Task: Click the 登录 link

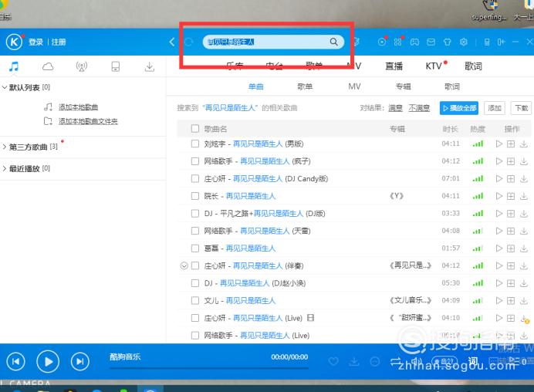Action: (x=35, y=42)
